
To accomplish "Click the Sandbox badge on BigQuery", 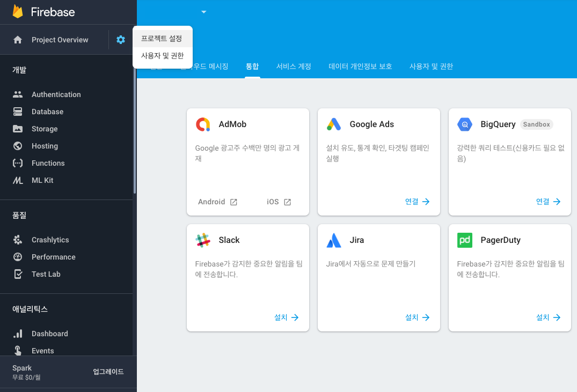I will click(x=537, y=124).
